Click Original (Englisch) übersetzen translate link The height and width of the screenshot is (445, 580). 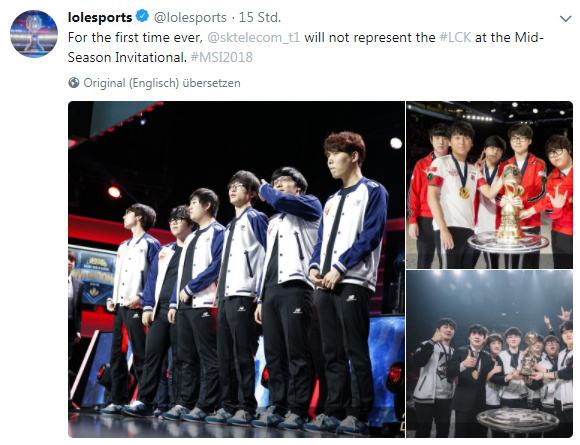coord(162,83)
